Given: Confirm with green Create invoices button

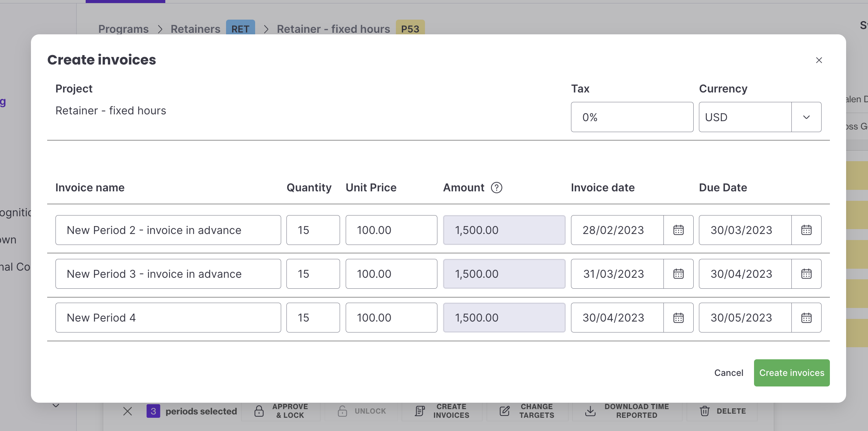Looking at the screenshot, I should [792, 373].
